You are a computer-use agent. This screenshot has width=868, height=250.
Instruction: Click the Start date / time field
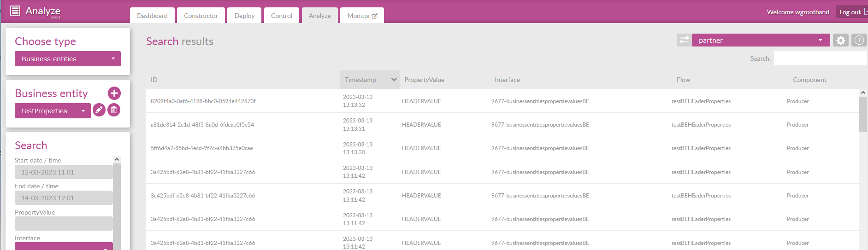coord(64,172)
